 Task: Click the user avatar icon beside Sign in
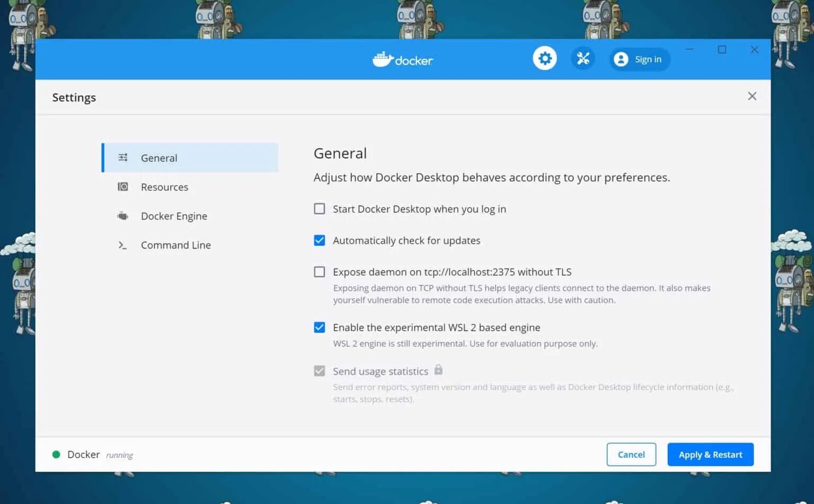(x=621, y=59)
